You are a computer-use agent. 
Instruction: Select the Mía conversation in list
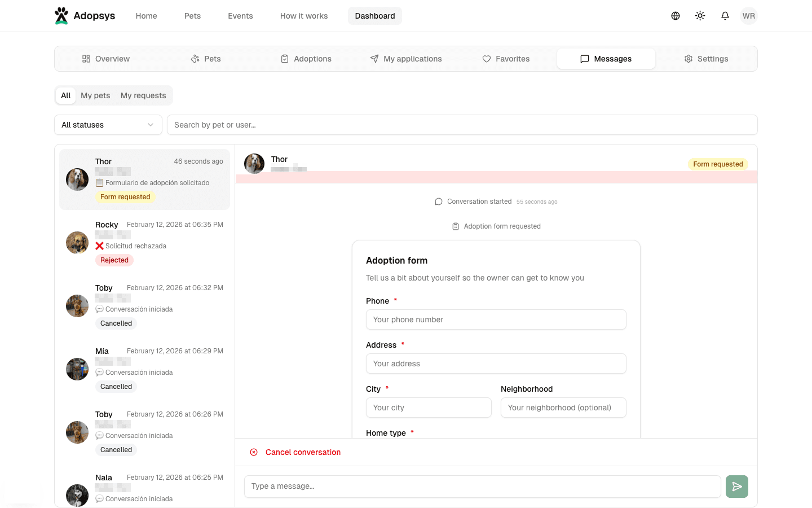[144, 369]
